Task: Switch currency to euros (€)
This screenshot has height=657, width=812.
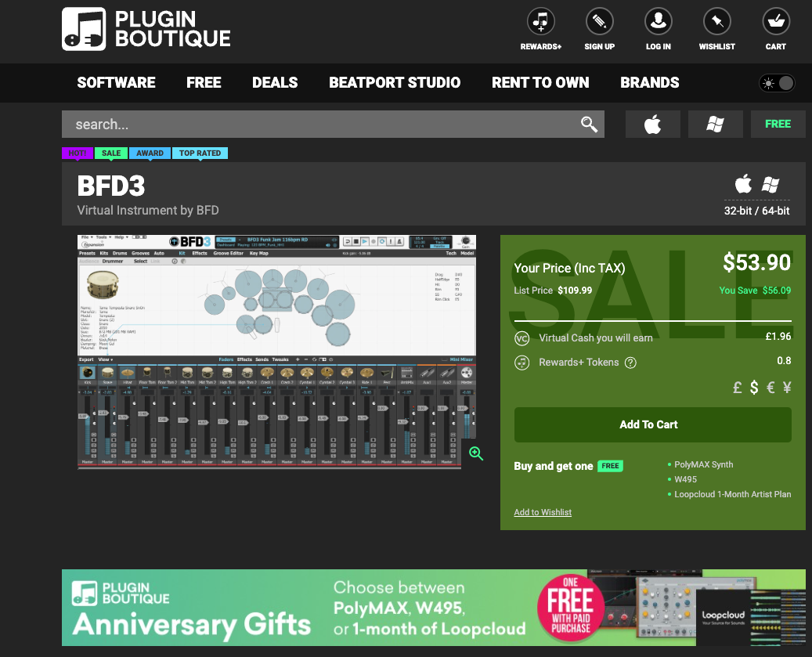Action: (x=770, y=388)
